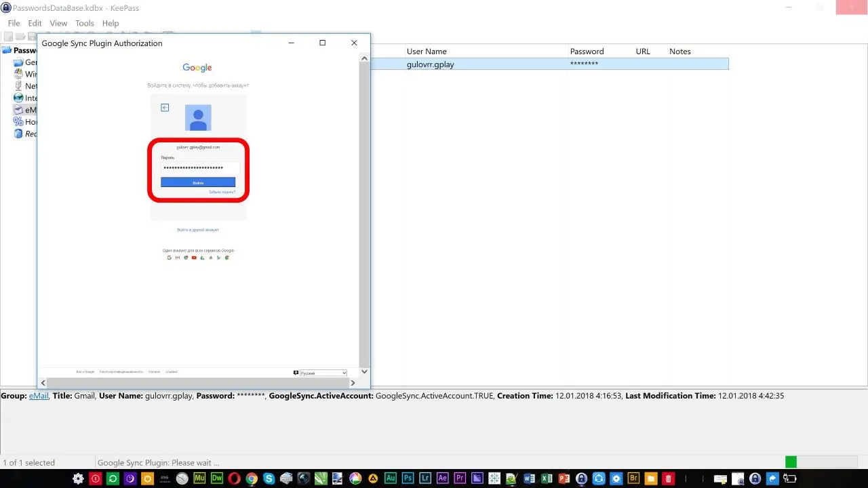Click the red trash icon in the taskbar
Screen dimensions: 868x488
click(668, 479)
